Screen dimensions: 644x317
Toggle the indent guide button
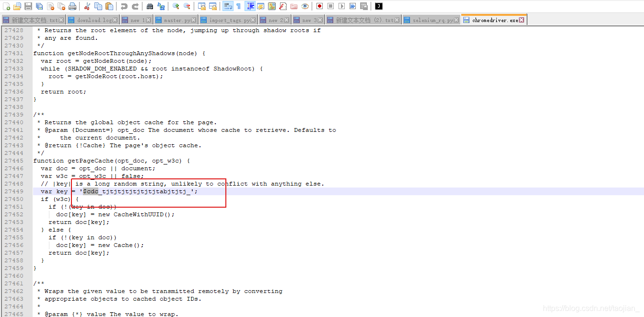point(250,6)
